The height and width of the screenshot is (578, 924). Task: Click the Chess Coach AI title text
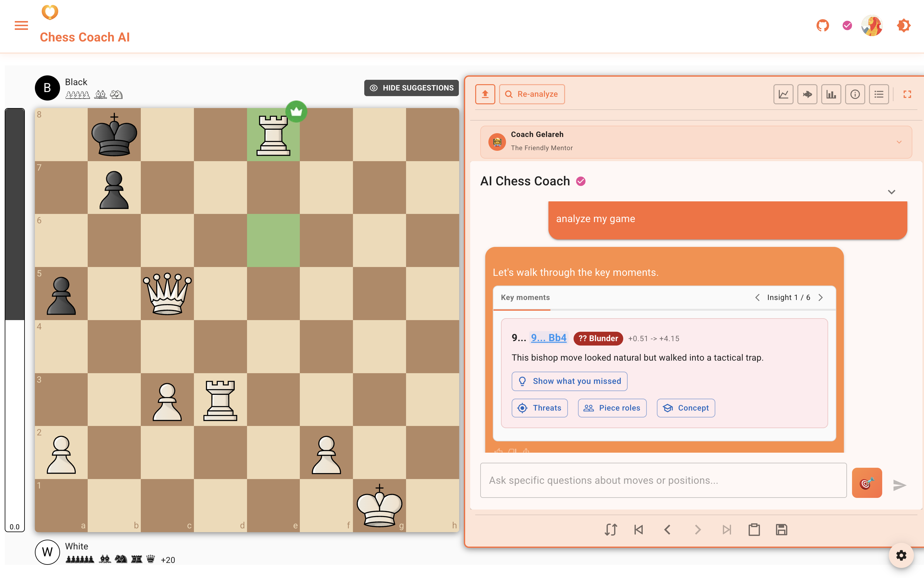click(85, 37)
